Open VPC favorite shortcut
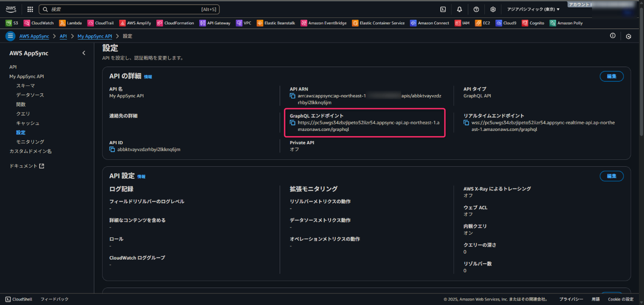 pyautogui.click(x=244, y=23)
